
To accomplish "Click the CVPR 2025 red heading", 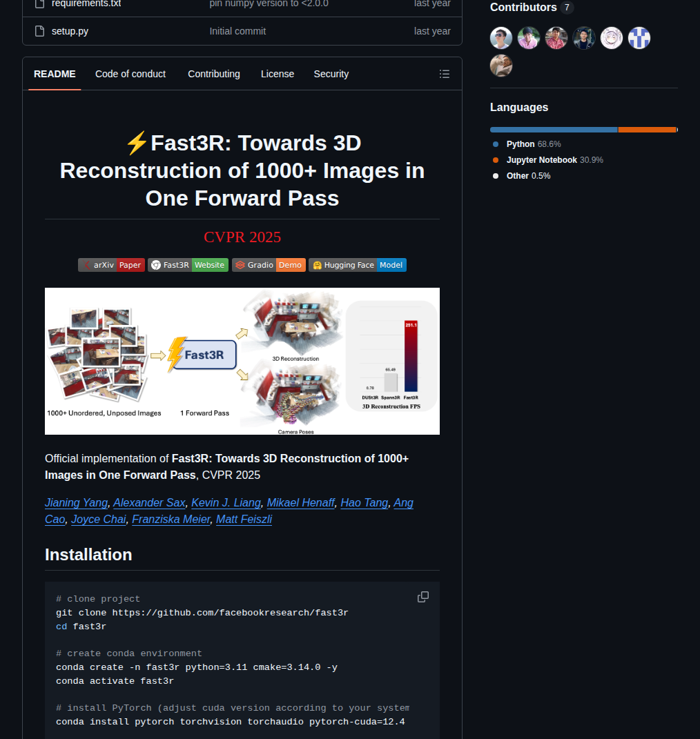I will coord(242,237).
